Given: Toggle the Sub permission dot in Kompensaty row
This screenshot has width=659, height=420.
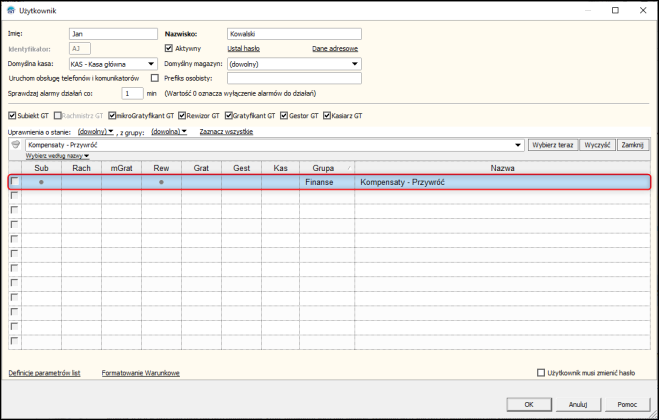Looking at the screenshot, I should pos(41,182).
